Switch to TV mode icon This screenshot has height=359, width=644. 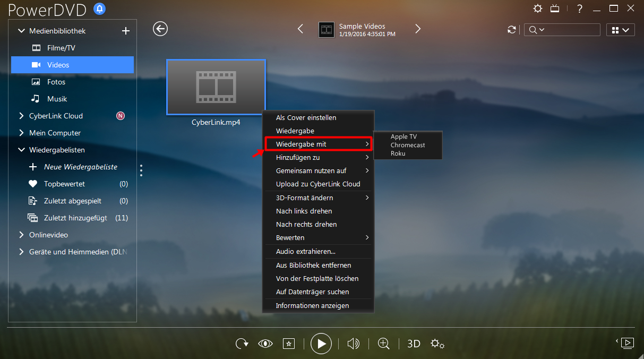[555, 8]
